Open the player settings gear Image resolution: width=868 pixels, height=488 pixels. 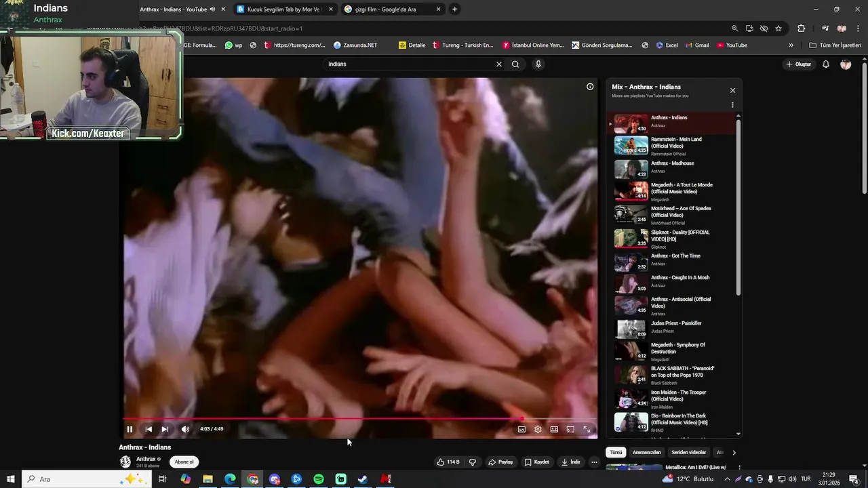[538, 429]
